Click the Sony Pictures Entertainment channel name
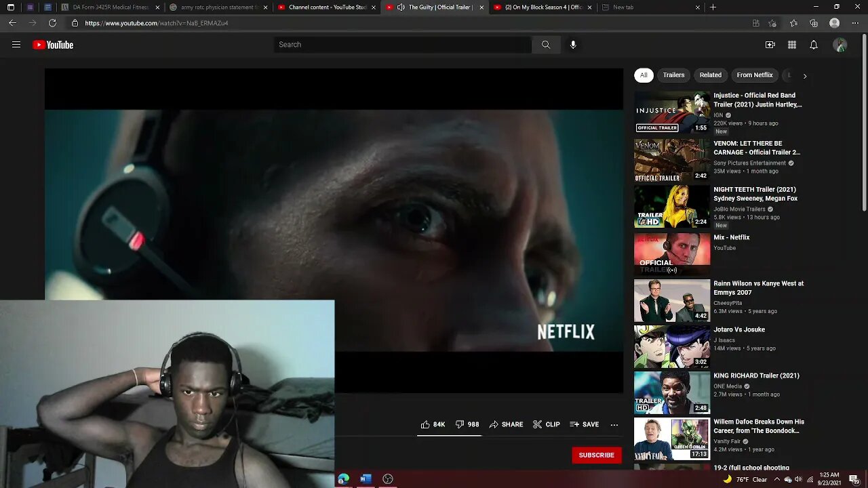868x488 pixels. [749, 163]
